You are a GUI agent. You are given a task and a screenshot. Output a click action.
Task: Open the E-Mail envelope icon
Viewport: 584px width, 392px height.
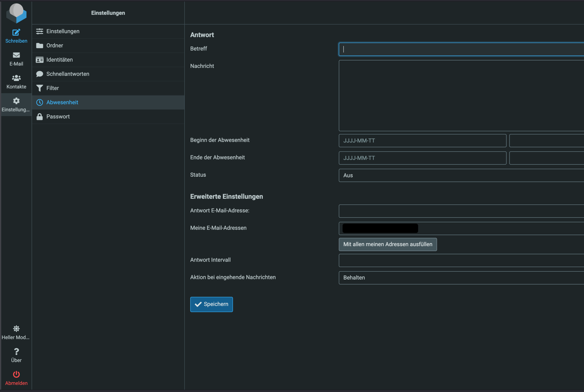point(16,55)
